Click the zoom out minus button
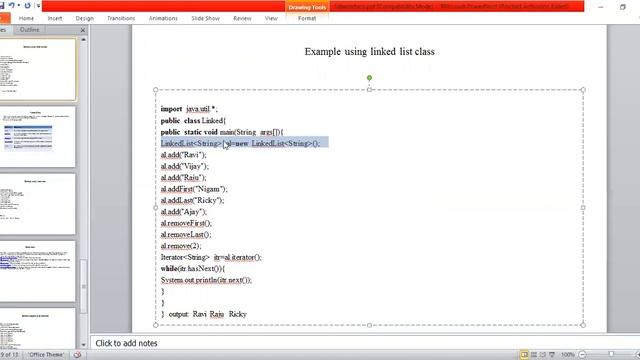The height and width of the screenshot is (360, 640). click(582, 355)
